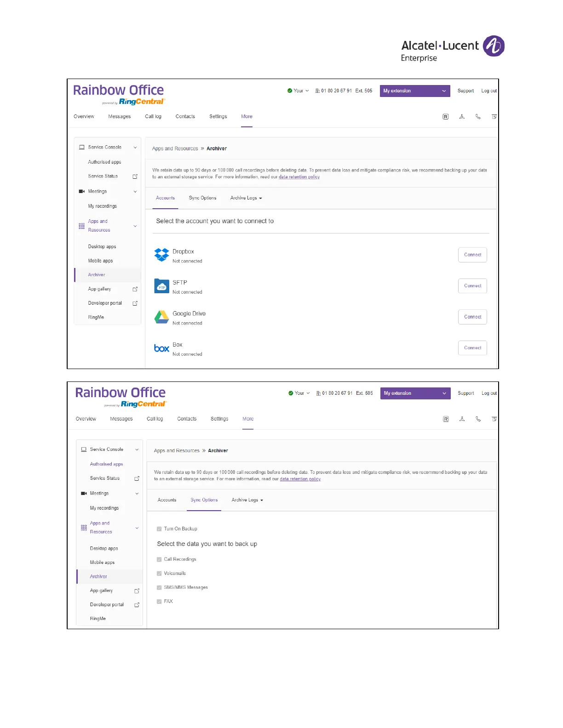The image size is (563, 728).
Task: Open My extension dropdown in the Accounts view
Action: [414, 91]
